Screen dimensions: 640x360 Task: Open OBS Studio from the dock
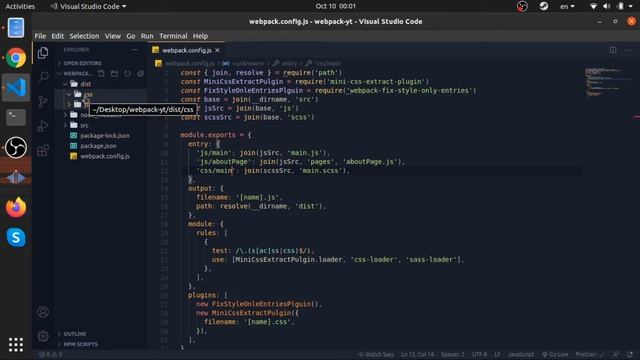(16, 147)
